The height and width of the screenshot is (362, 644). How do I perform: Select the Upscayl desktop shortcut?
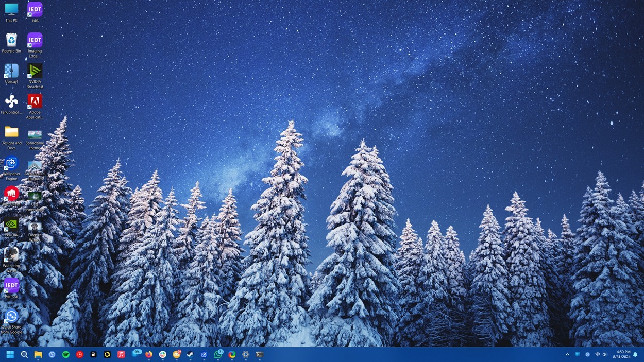click(x=11, y=74)
